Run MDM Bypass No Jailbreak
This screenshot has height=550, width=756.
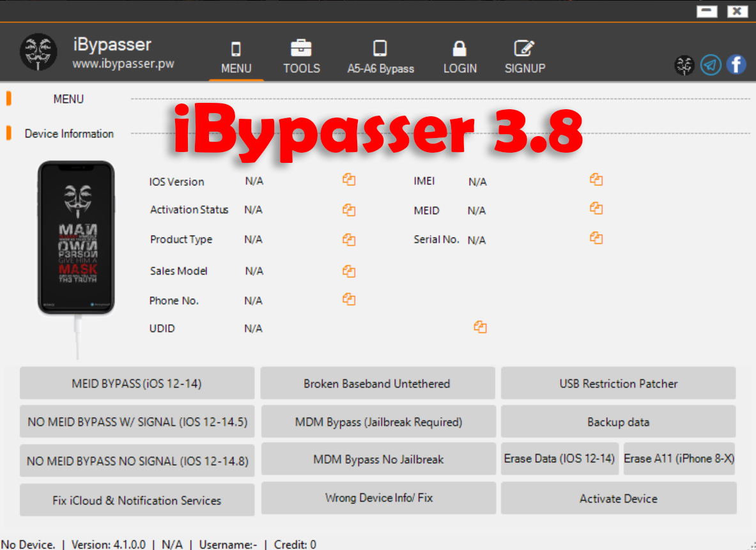pos(378,459)
